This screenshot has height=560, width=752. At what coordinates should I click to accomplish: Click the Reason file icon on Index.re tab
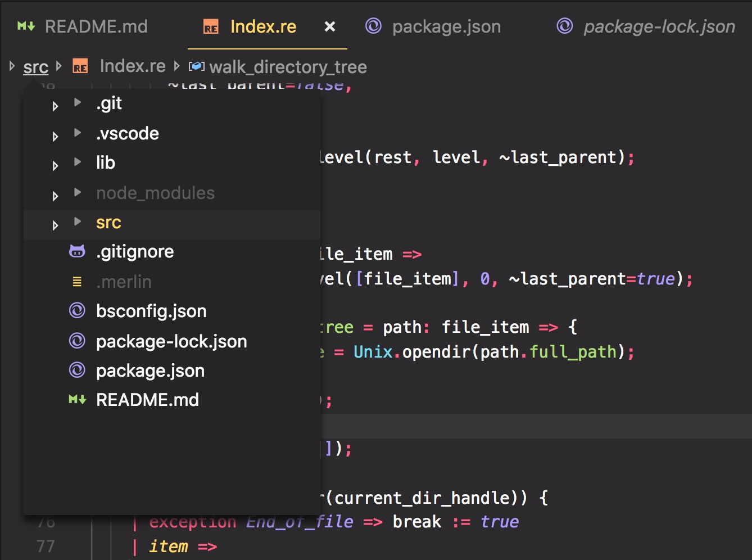tap(211, 28)
